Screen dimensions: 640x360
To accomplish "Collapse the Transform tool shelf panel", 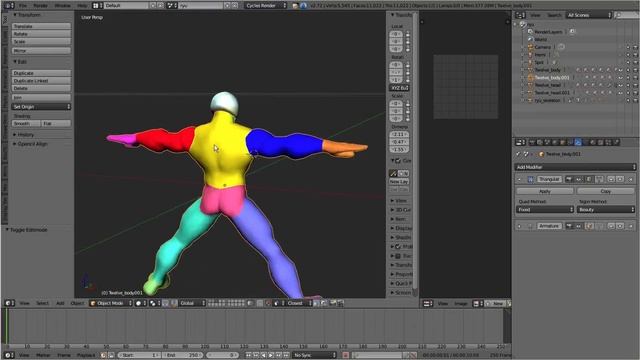I will pyautogui.click(x=27, y=15).
